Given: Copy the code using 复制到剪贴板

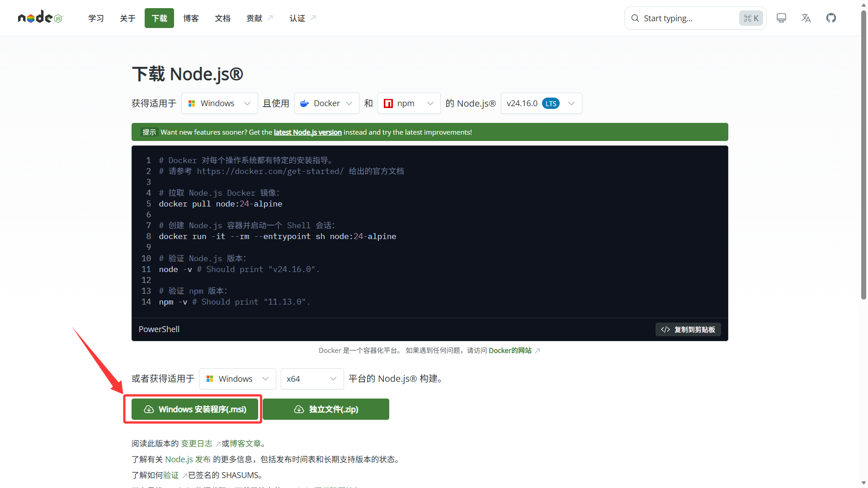Looking at the screenshot, I should pyautogui.click(x=688, y=329).
